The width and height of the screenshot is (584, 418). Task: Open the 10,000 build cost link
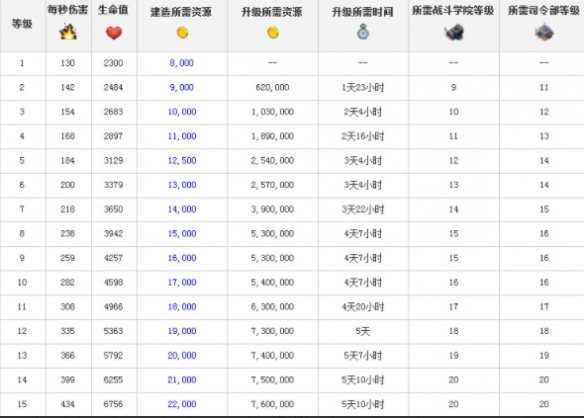click(182, 112)
